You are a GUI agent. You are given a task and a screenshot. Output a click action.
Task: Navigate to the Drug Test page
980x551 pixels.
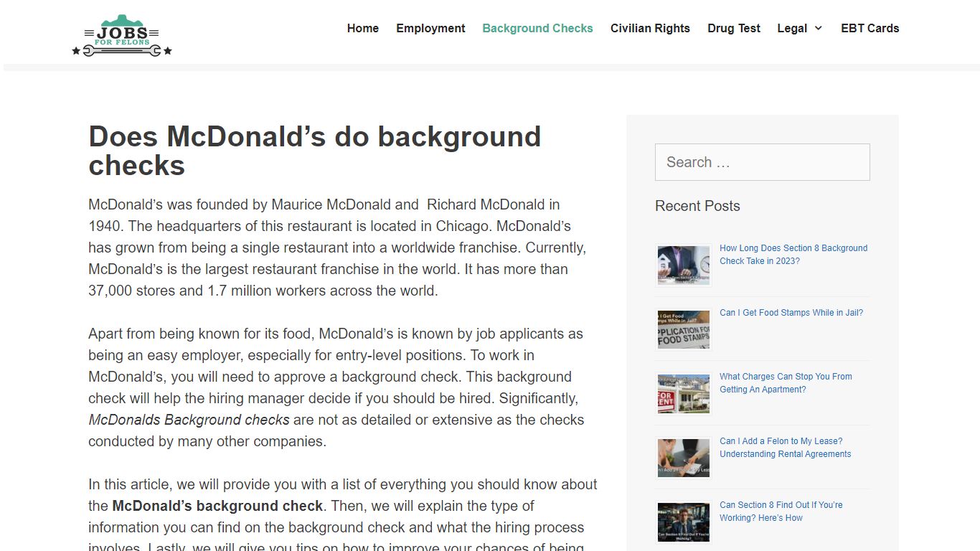(734, 28)
